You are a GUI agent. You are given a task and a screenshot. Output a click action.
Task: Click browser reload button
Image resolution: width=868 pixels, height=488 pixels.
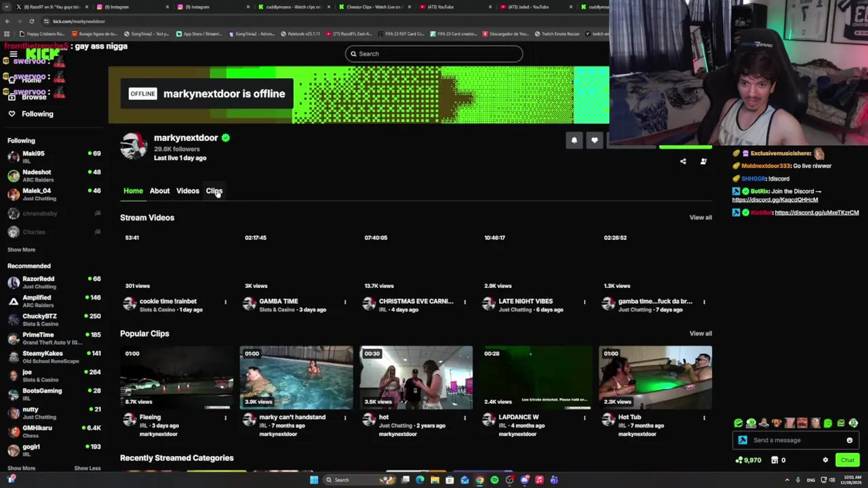click(x=31, y=21)
